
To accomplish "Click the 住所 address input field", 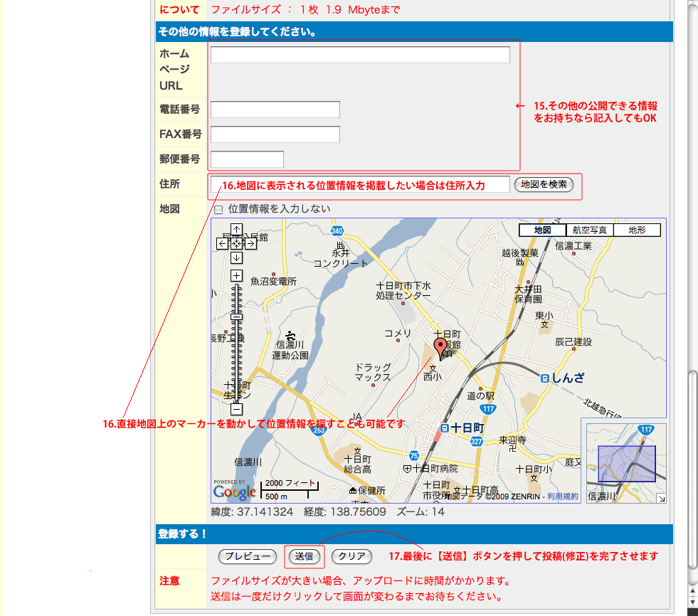I will pyautogui.click(x=360, y=184).
